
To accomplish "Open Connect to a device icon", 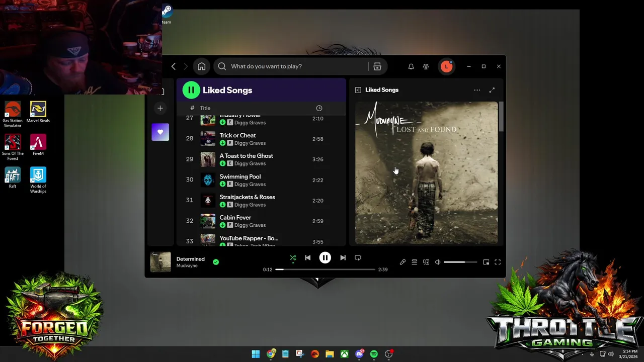I will click(x=426, y=262).
